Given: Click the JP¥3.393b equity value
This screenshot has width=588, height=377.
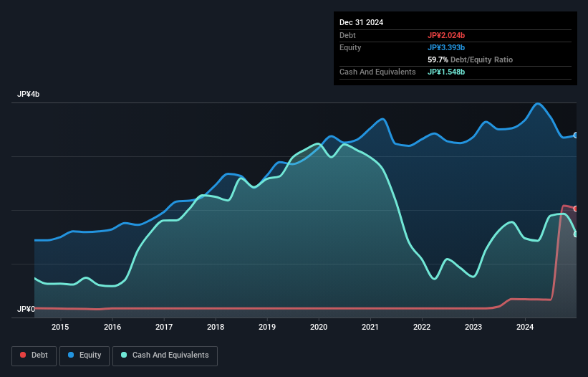Looking at the screenshot, I should [446, 47].
